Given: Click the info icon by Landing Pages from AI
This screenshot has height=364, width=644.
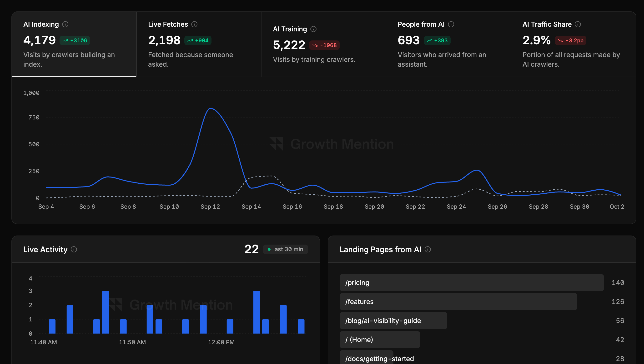Looking at the screenshot, I should (x=428, y=249).
